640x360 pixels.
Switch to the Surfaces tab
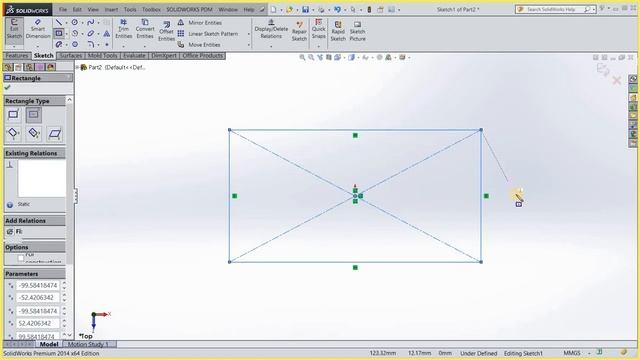click(71, 56)
